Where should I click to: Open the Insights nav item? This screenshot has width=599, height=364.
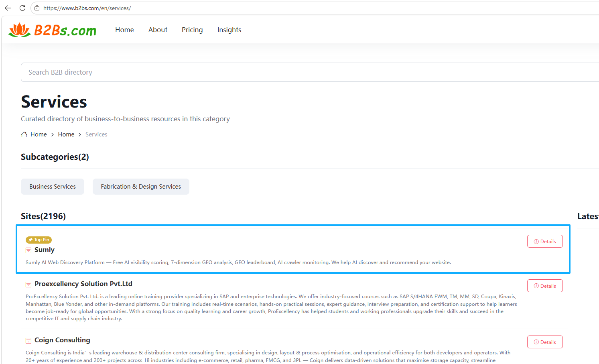coord(229,30)
